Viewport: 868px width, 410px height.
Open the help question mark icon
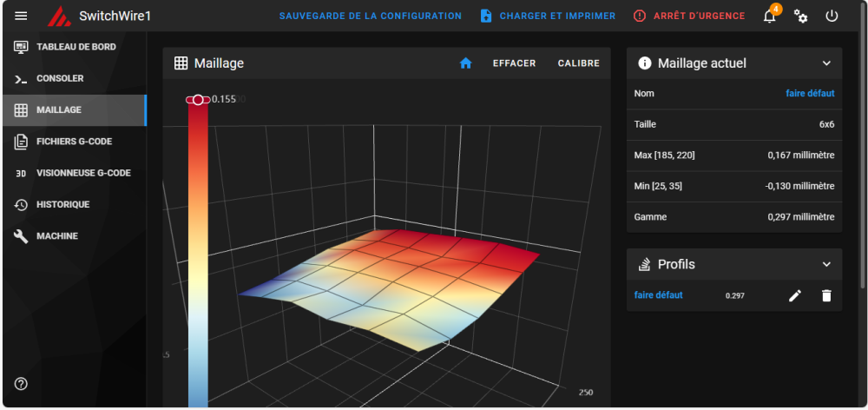21,383
